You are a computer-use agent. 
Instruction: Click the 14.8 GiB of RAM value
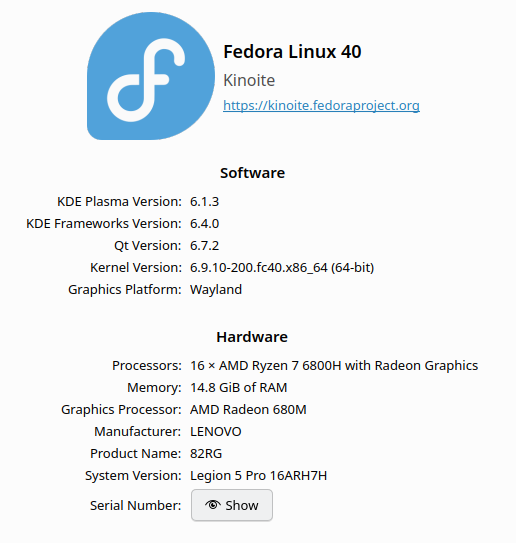(x=239, y=388)
